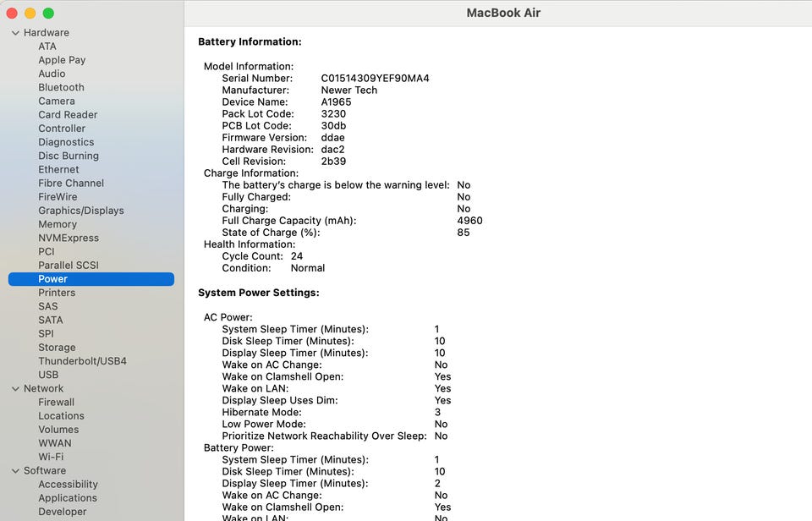Click the green zoom window button
The image size is (812, 521).
pos(49,13)
